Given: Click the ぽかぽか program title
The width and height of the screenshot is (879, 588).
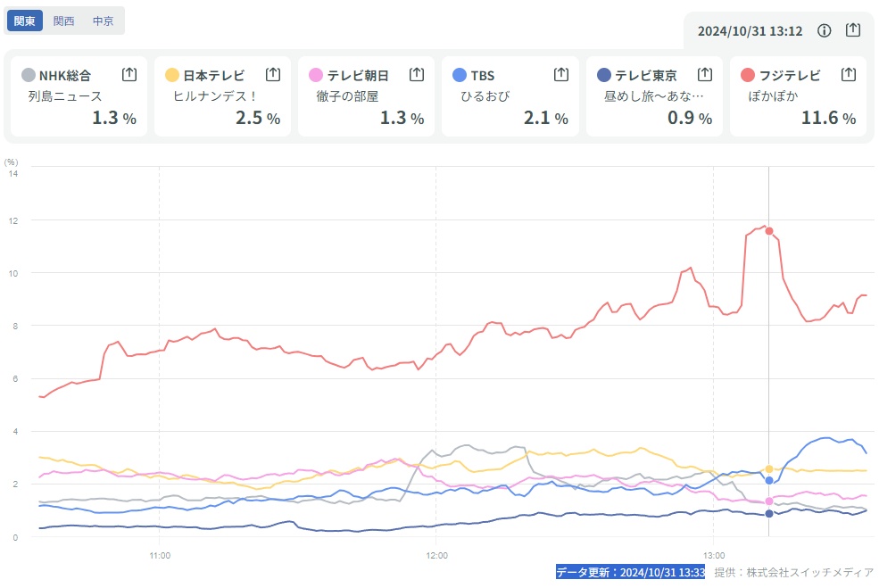Looking at the screenshot, I should [773, 95].
